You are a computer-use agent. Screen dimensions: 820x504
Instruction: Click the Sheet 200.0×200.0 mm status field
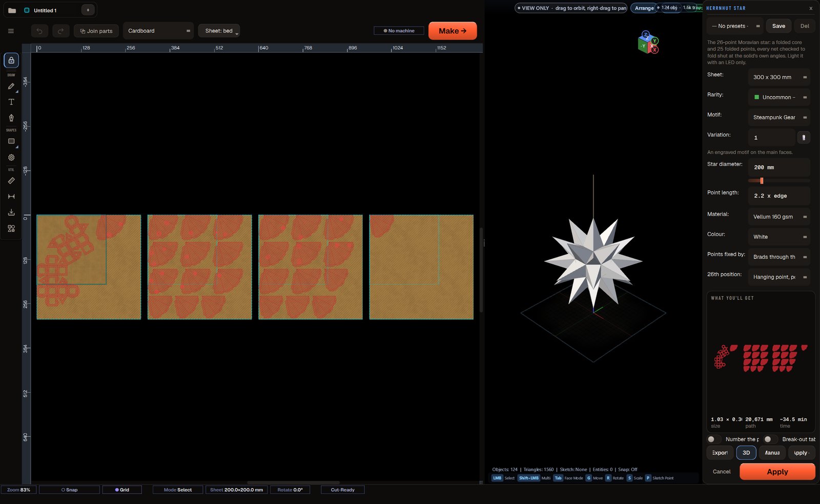[x=236, y=490]
